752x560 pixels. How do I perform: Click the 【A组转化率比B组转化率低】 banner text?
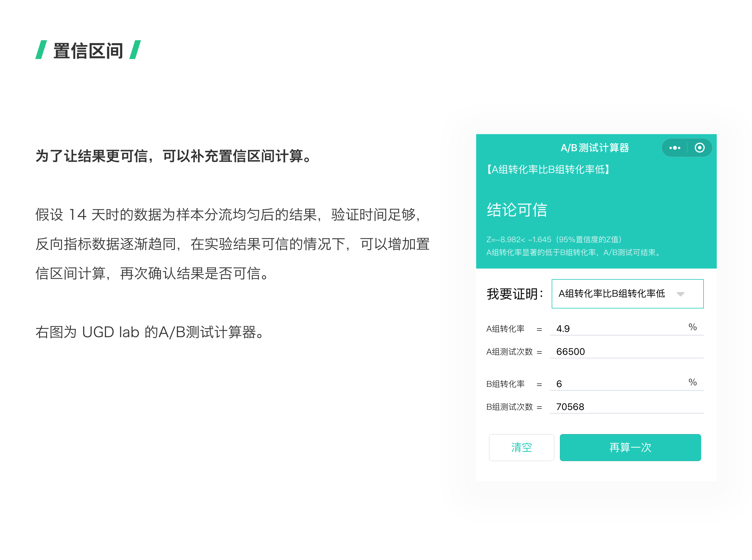click(x=548, y=169)
